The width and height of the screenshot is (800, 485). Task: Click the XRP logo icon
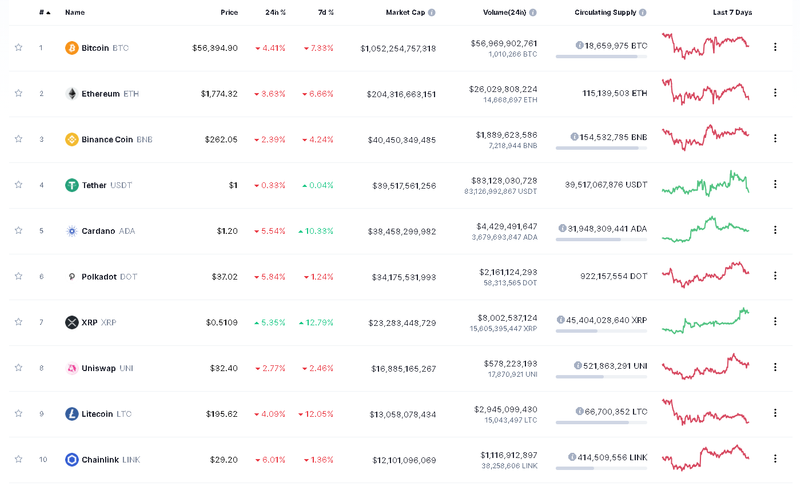pos(71,322)
